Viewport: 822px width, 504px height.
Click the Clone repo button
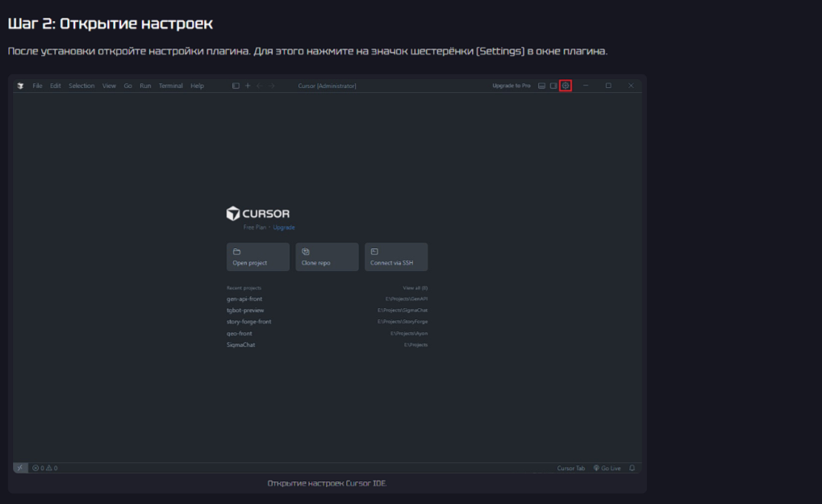pos(327,256)
